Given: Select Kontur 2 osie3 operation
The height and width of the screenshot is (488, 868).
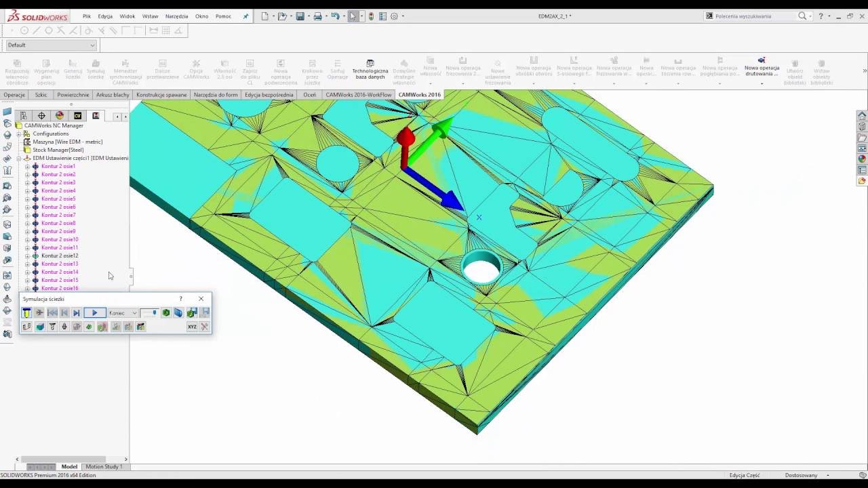Looking at the screenshot, I should tap(58, 182).
